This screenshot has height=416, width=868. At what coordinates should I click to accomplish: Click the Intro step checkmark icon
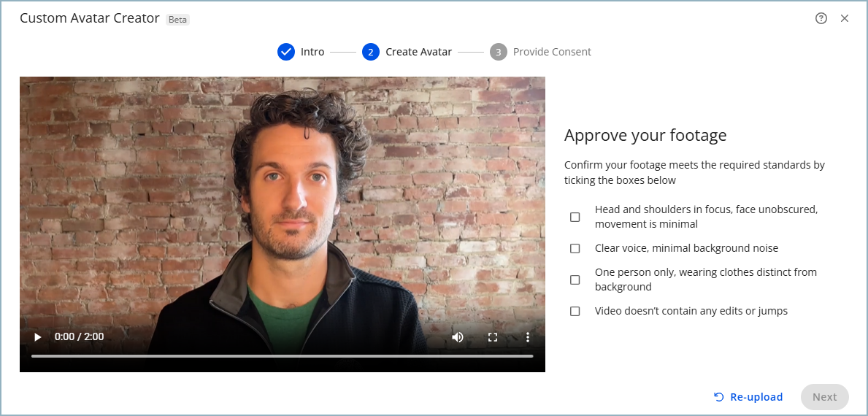[x=286, y=52]
